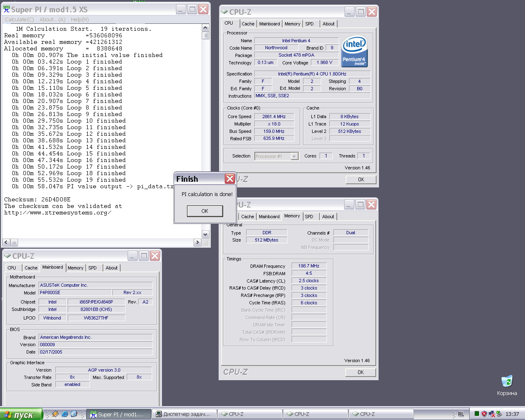This screenshot has height=420, width=525.
Task: Click the Bus Speed value 159.0 MHz
Action: pos(274,131)
